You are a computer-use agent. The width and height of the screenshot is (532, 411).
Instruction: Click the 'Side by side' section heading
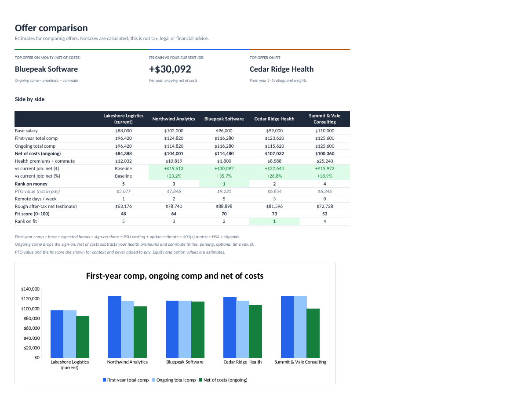(x=29, y=99)
